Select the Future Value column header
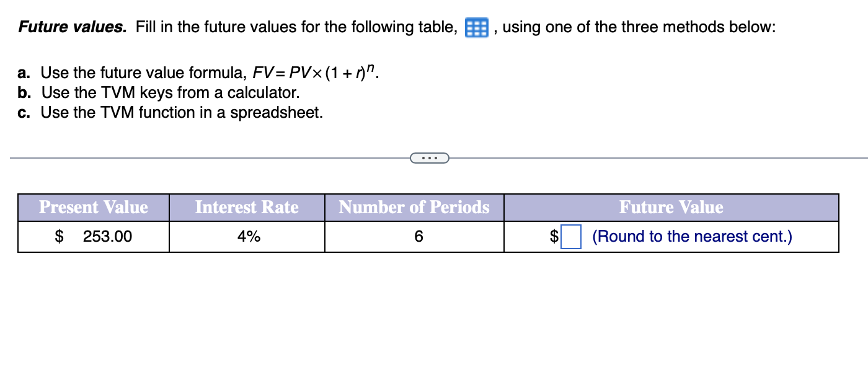This screenshot has width=868, height=383. pyautogui.click(x=671, y=208)
